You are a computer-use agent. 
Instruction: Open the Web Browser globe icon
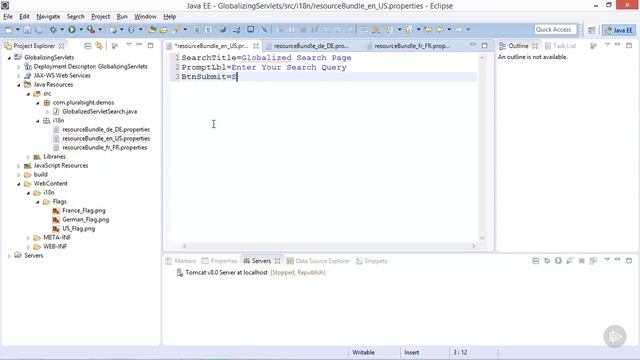tap(223, 29)
